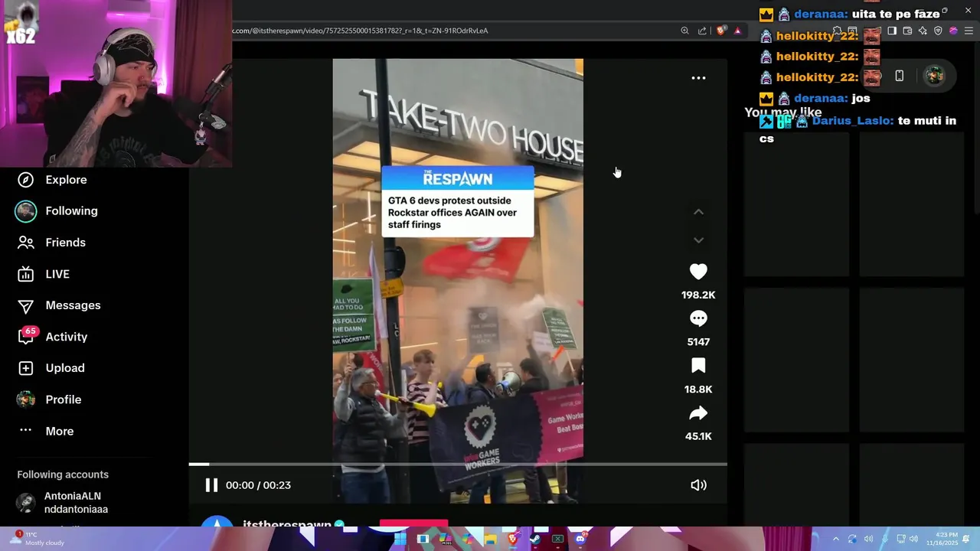The image size is (980, 551).
Task: Click the TikTok get app phone icon
Action: tap(900, 76)
